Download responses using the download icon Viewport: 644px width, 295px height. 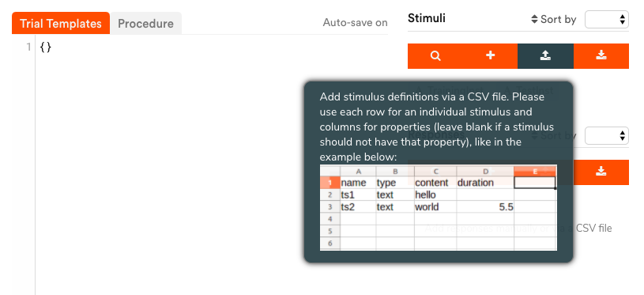coord(601,172)
